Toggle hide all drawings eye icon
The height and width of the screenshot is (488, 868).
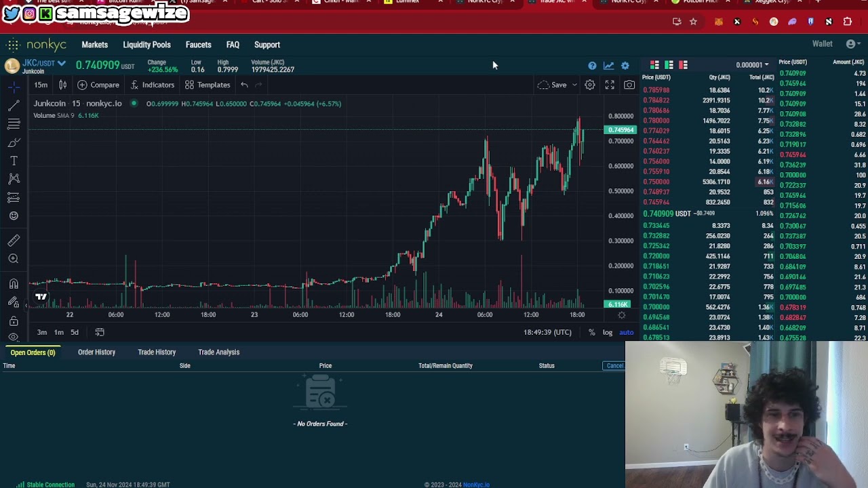[14, 337]
